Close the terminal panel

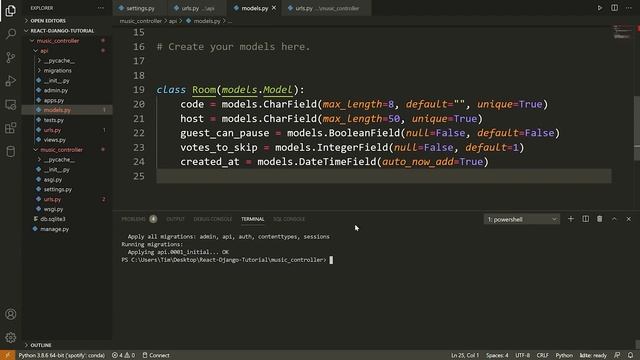pyautogui.click(x=629, y=219)
